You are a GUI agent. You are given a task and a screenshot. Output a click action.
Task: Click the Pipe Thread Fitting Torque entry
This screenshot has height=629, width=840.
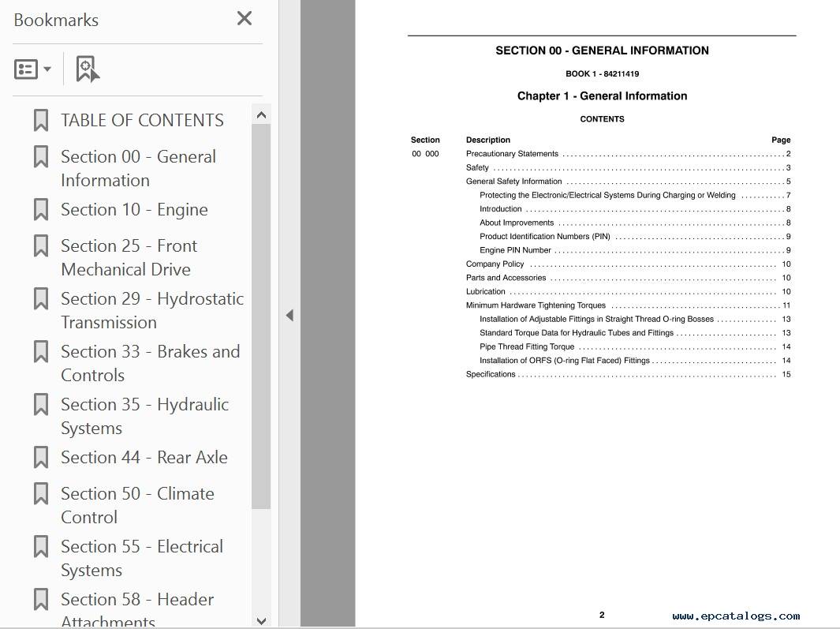[635, 347]
